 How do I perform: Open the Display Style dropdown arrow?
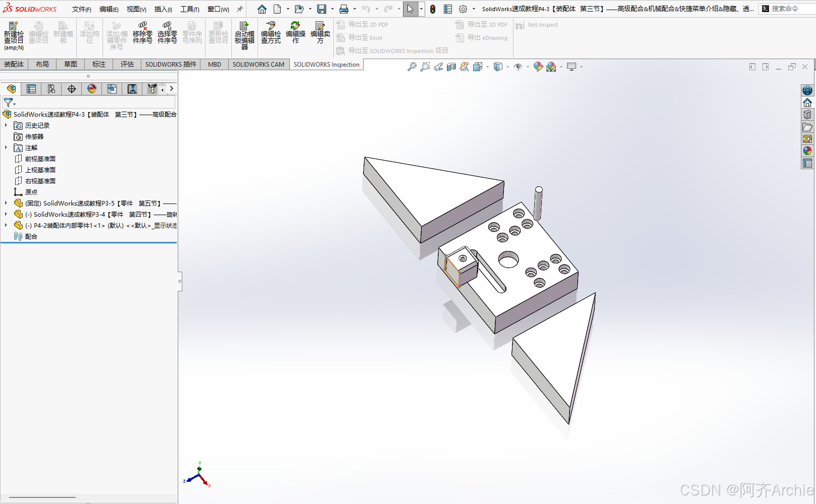point(507,67)
